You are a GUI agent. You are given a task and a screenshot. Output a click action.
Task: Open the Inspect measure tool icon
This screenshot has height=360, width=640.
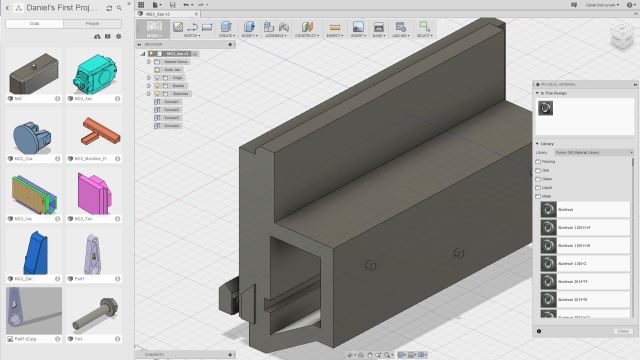pos(334,27)
